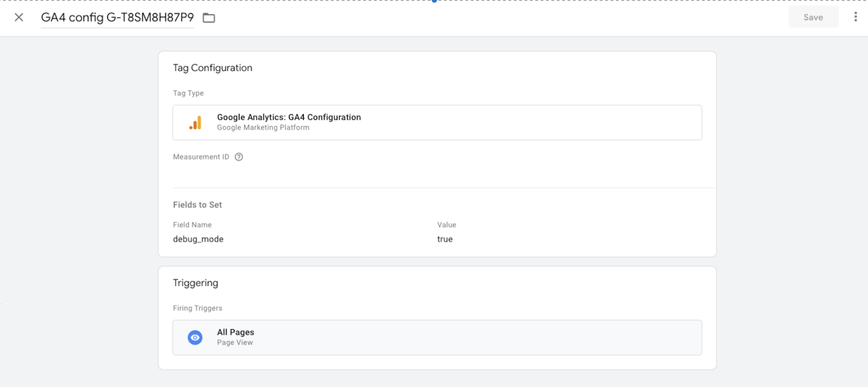Open the three-dot more actions menu
This screenshot has height=387, width=868.
click(855, 17)
